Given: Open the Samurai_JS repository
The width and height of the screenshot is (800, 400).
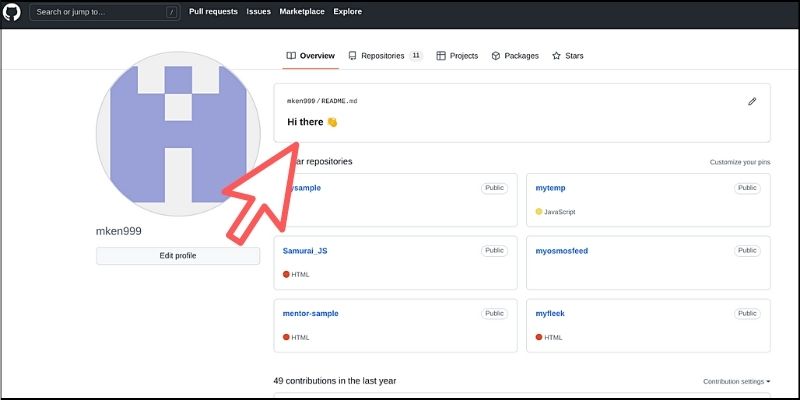Looking at the screenshot, I should coord(305,251).
